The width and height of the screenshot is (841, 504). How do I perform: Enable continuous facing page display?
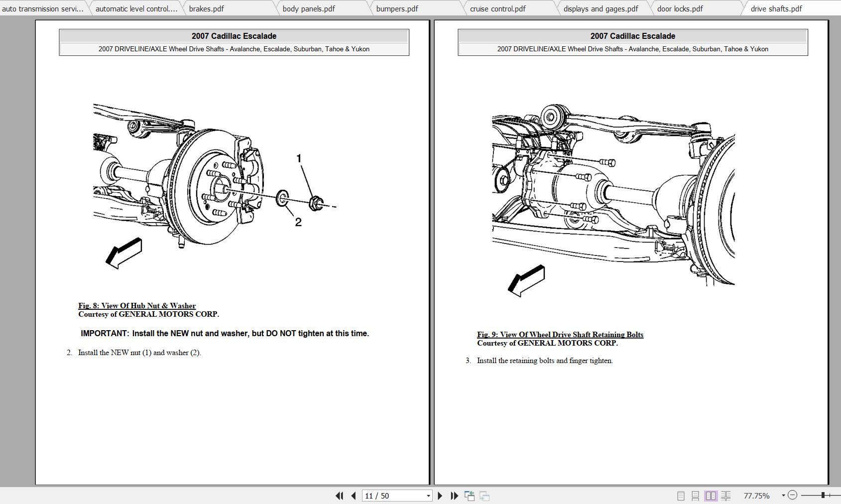pos(725,496)
